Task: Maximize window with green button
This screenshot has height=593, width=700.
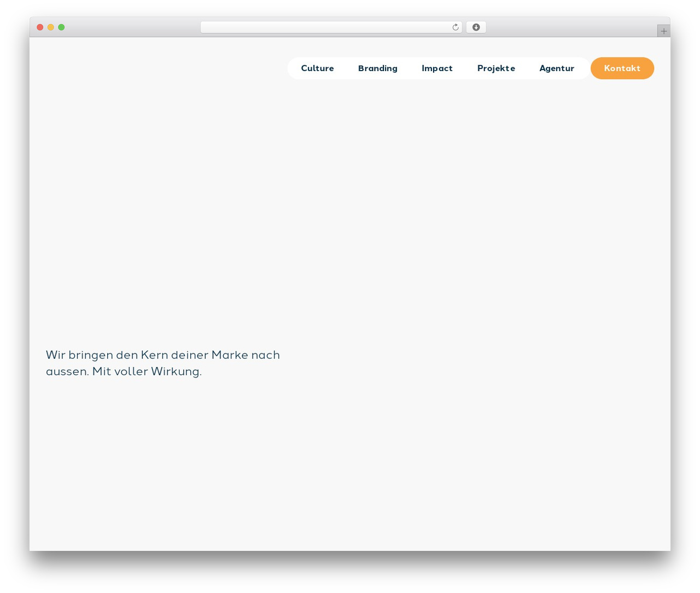Action: coord(61,27)
